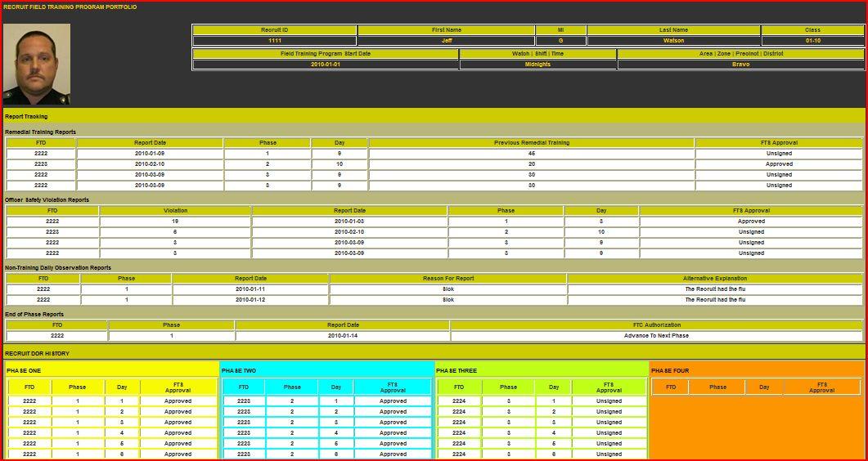This screenshot has width=868, height=461.
Task: Select the Recruit ID value 1111
Action: click(275, 41)
